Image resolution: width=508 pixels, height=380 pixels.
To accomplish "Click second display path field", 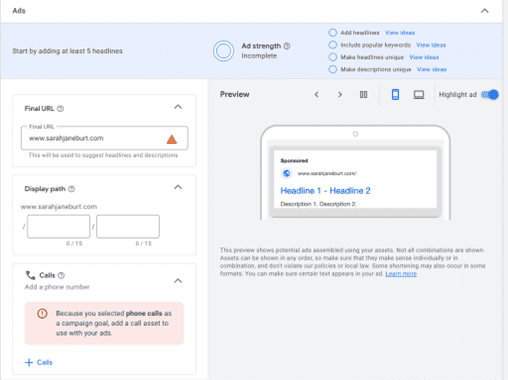I will (128, 226).
